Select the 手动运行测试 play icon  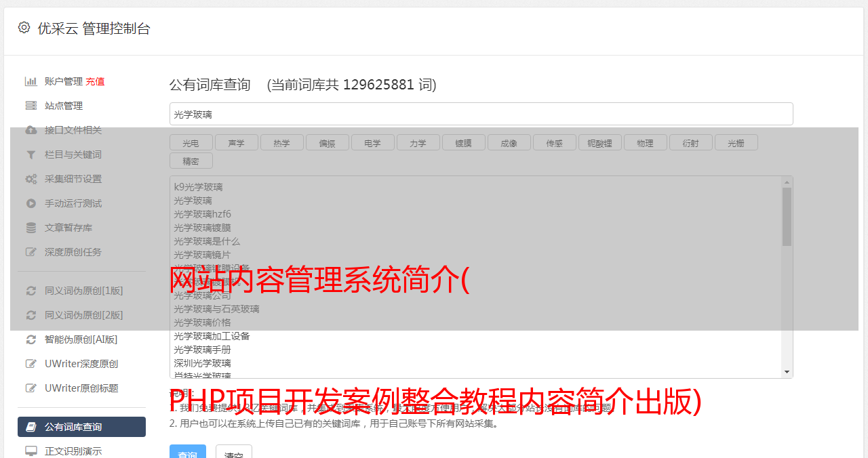point(31,203)
